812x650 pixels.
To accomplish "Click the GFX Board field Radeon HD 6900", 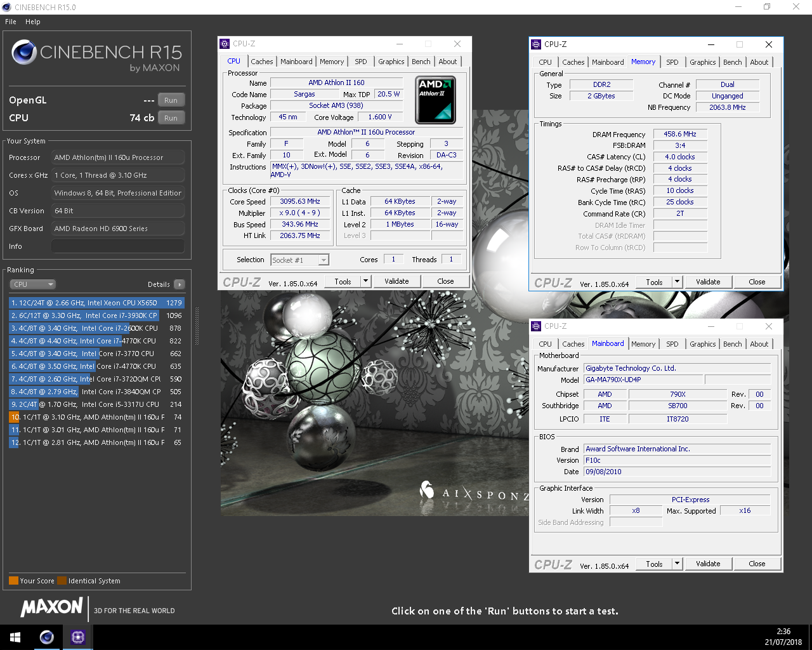I will pos(118,229).
